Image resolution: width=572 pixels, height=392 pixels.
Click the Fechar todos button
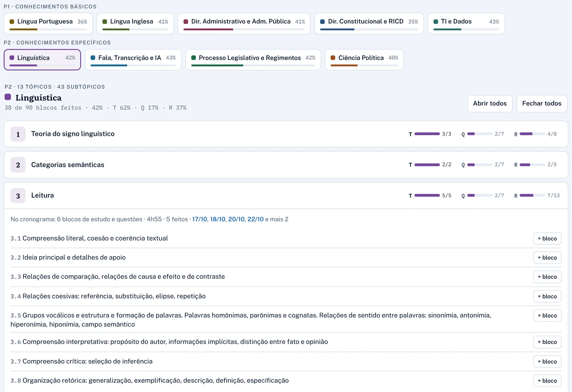(x=542, y=104)
